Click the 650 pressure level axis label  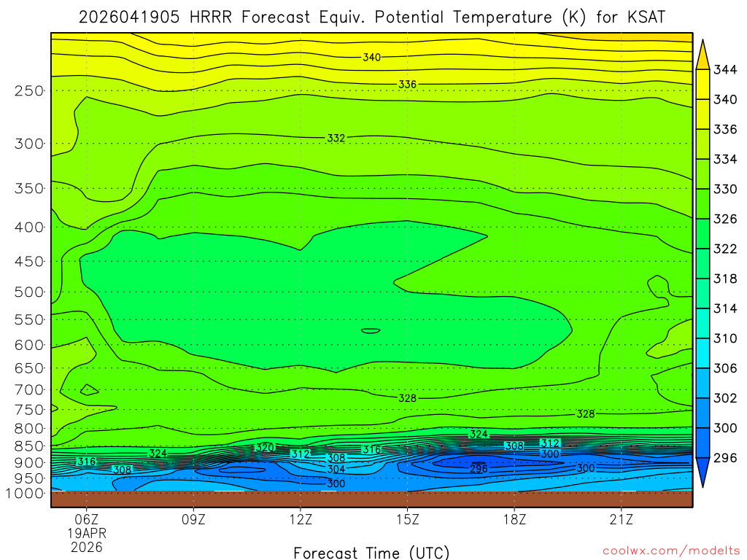click(x=28, y=368)
